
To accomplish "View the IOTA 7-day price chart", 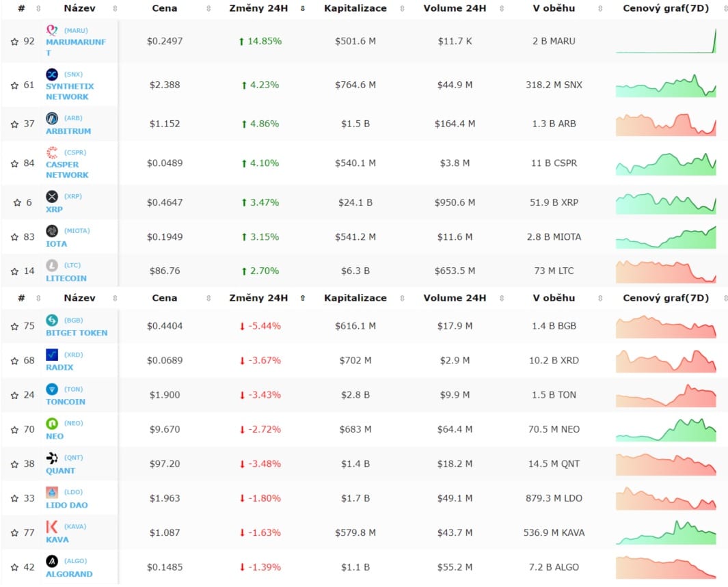I will (666, 237).
